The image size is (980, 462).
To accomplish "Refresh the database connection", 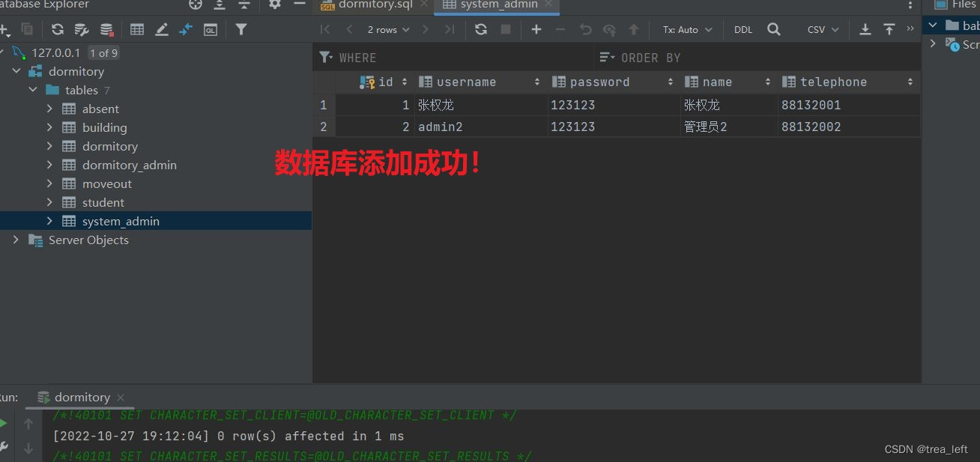I will tap(57, 29).
